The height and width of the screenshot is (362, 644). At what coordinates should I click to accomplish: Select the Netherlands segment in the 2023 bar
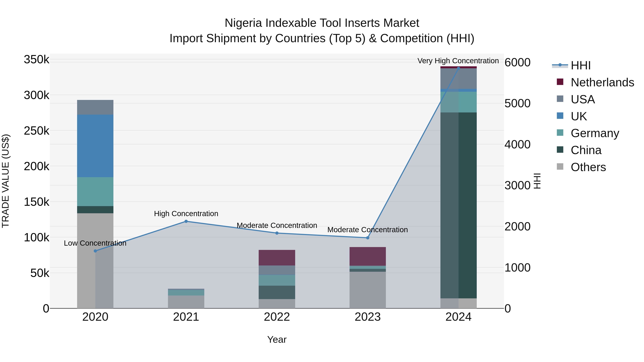pyautogui.click(x=368, y=256)
